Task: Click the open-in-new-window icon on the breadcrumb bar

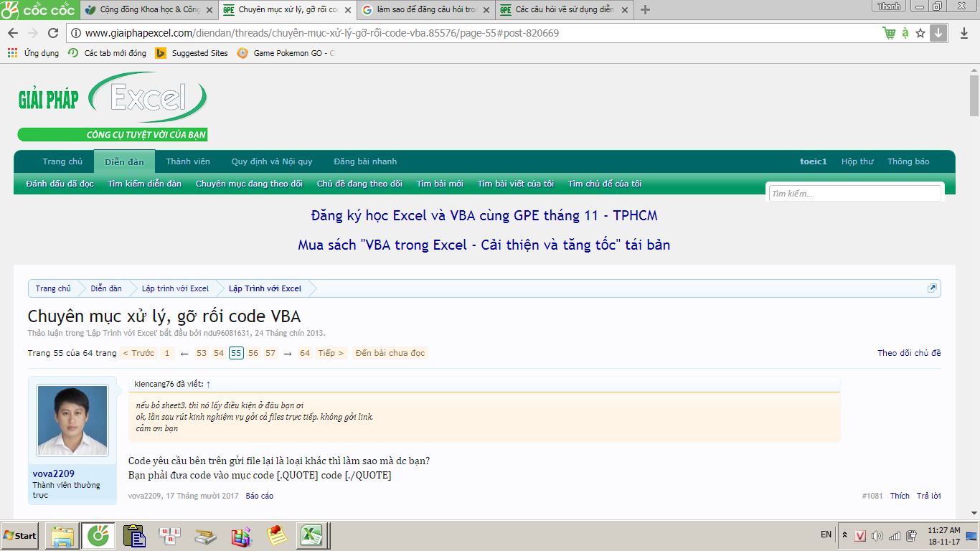Action: pos(932,288)
